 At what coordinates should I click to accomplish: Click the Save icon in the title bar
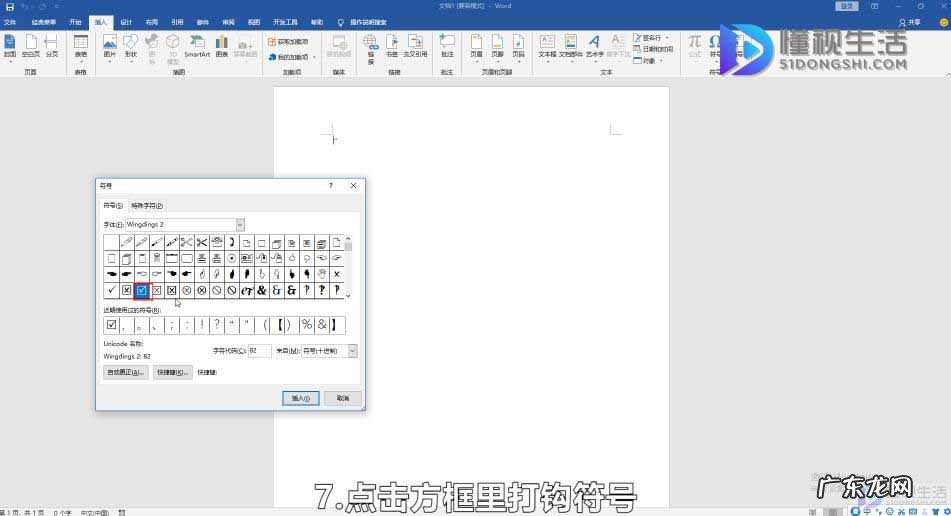pos(10,7)
